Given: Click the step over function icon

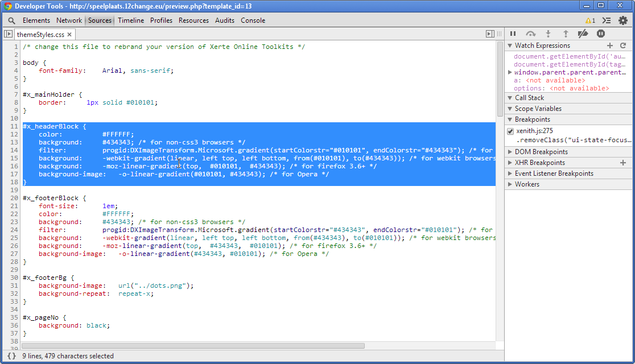Looking at the screenshot, I should coord(530,34).
